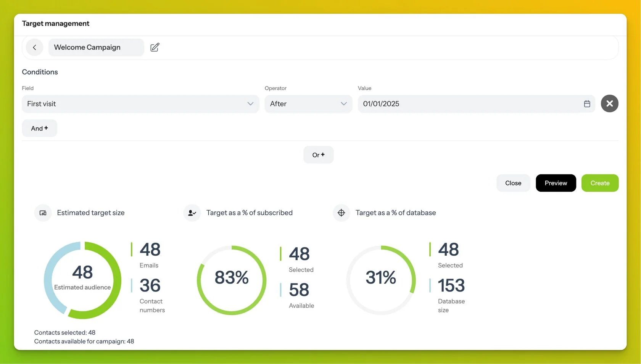Remove condition with the X button
Viewport: 641px width, 364px height.
click(x=609, y=103)
